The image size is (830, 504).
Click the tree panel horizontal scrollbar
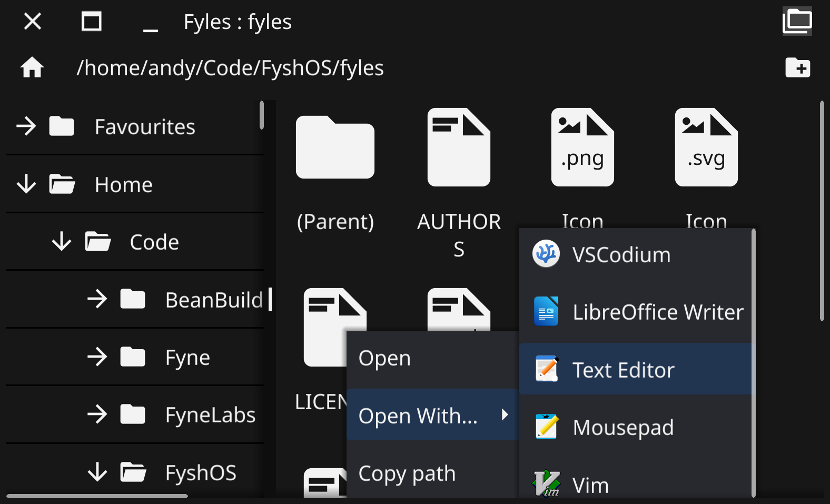(x=97, y=496)
